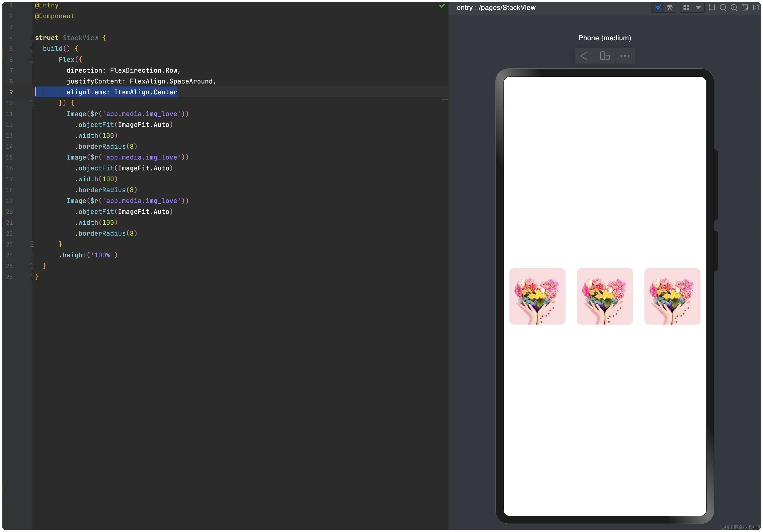763x532 pixels.
Task: Zoom in the previewer with plus magnifier
Action: [x=733, y=7]
